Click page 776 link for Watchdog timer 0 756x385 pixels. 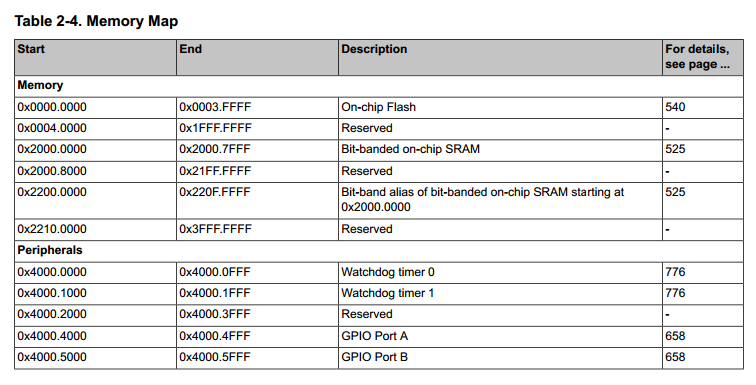click(x=675, y=272)
